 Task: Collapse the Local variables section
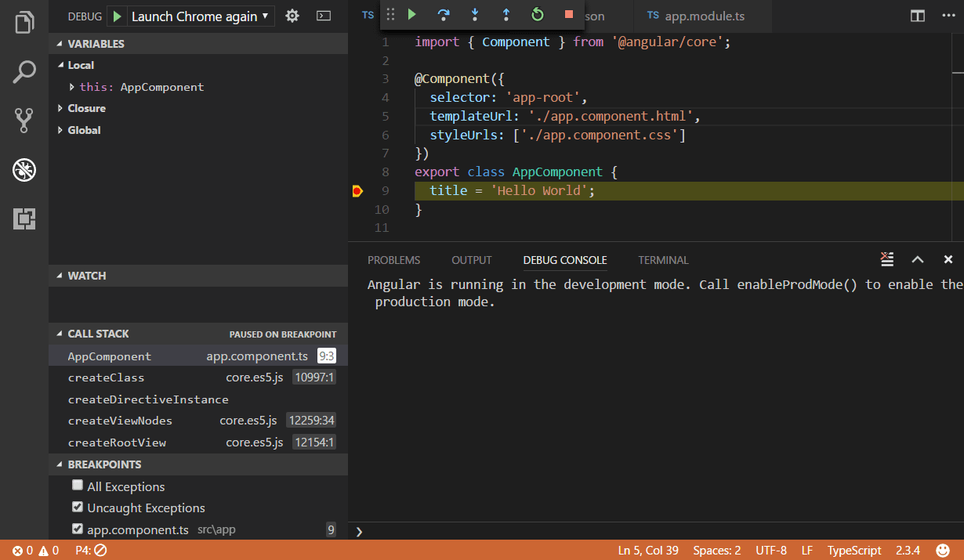tap(61, 65)
